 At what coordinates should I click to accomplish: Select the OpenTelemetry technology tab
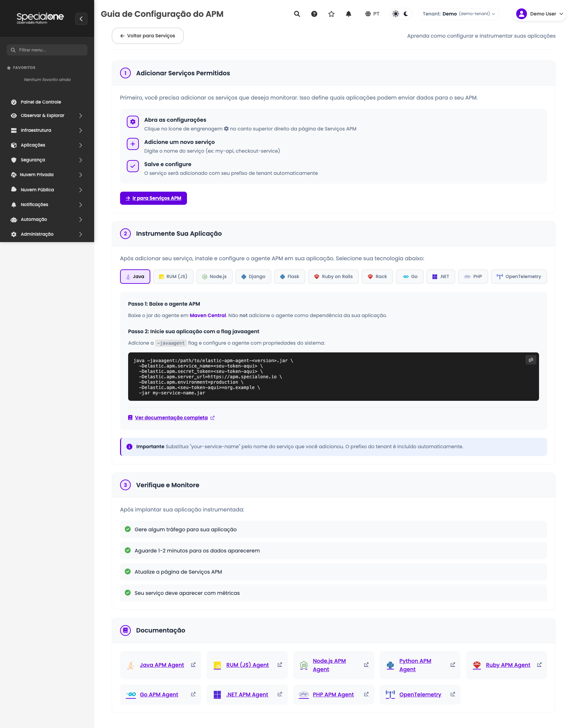[x=519, y=276]
